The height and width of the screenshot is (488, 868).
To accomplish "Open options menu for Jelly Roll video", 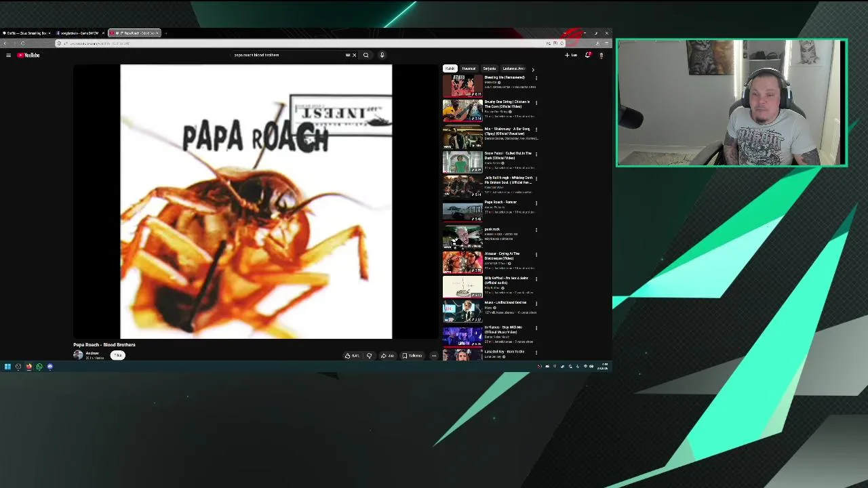I will click(536, 178).
